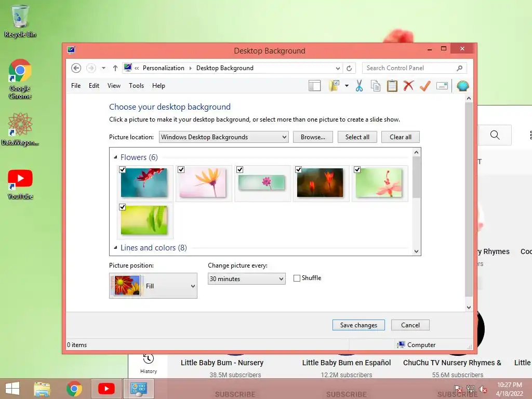Open the Edit menu
This screenshot has height=399, width=532.
94,86
